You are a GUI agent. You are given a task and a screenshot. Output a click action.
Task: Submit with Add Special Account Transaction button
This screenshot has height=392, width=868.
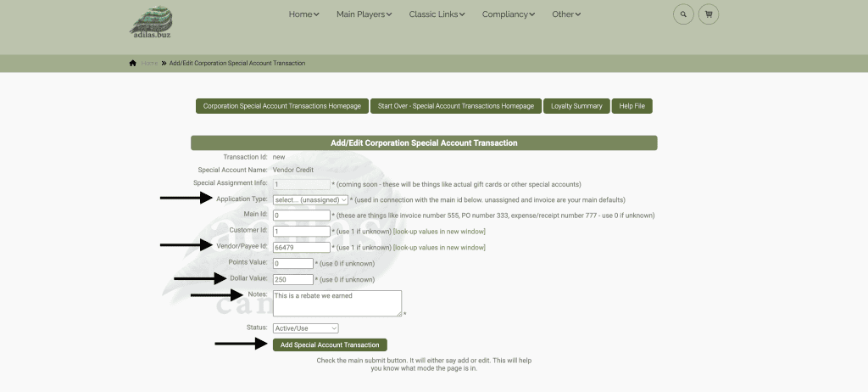330,344
